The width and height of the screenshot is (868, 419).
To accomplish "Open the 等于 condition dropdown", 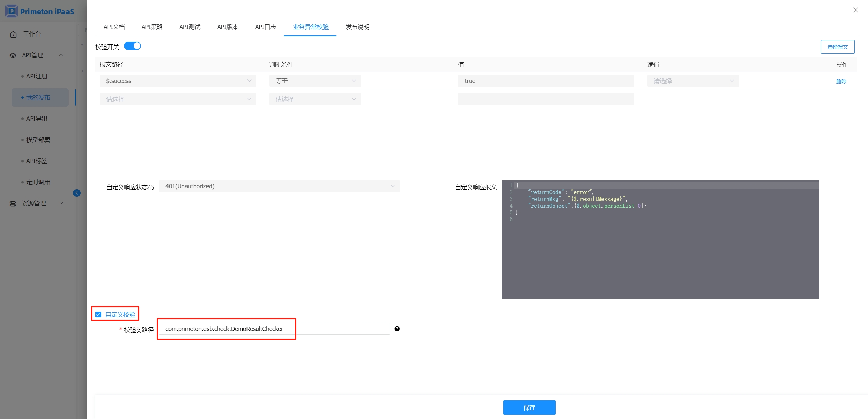I will [x=315, y=81].
